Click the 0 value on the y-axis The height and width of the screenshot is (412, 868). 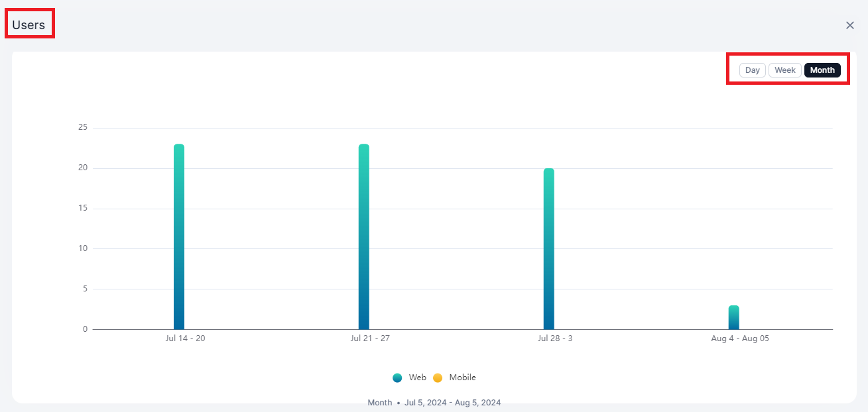85,329
